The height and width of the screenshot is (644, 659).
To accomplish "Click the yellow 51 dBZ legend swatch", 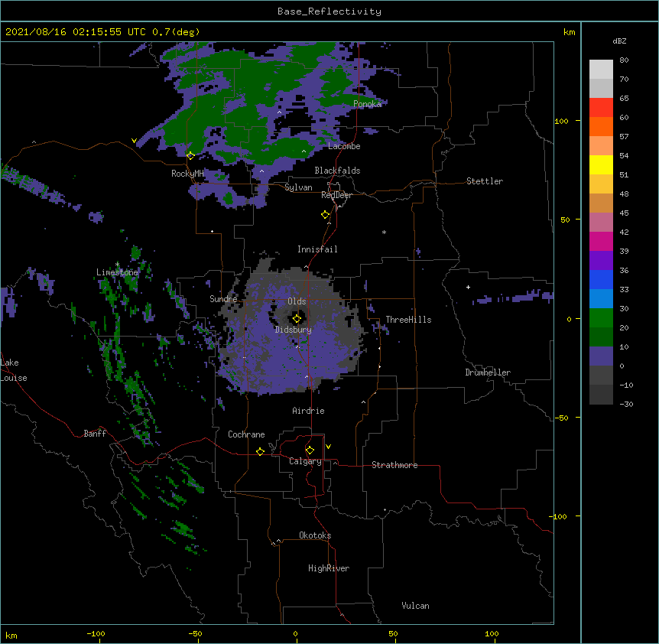I will click(x=601, y=165).
